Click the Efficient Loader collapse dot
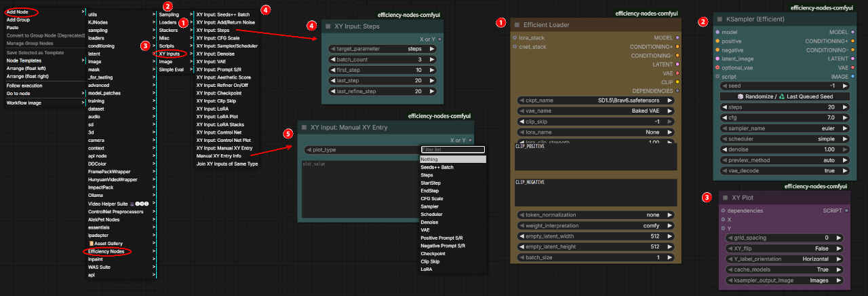The height and width of the screenshot is (296, 868). 517,25
